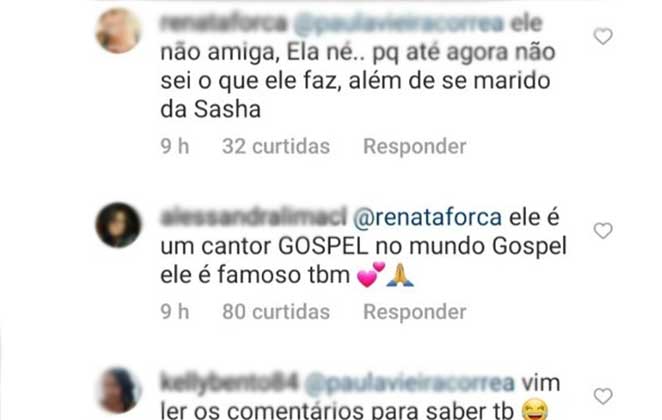The width and height of the screenshot is (662, 420).
Task: Like kellybento84's comment using the heart
Action: [x=603, y=396]
